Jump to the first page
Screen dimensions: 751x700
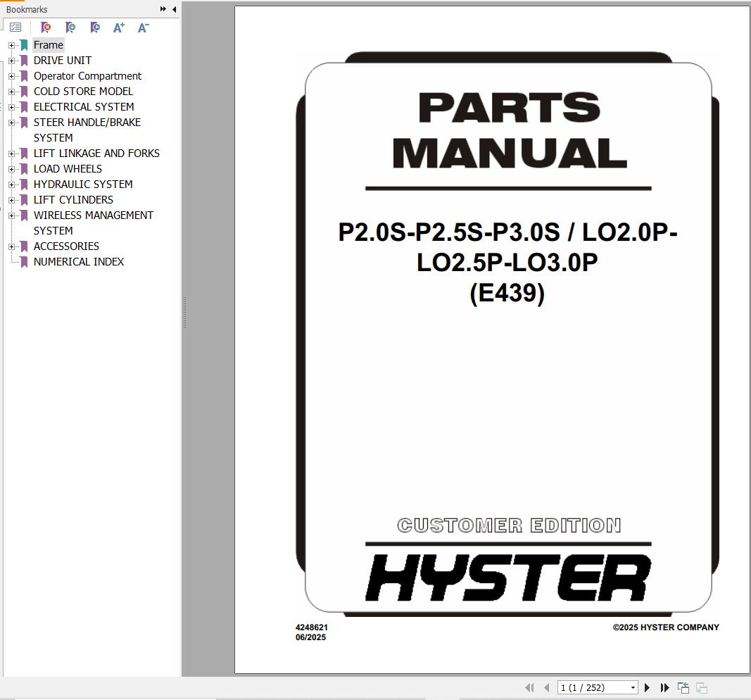pos(530,687)
